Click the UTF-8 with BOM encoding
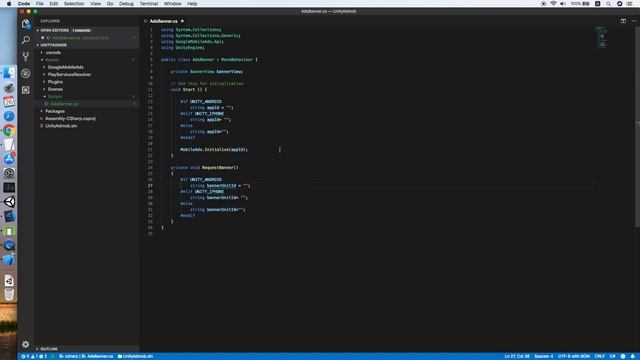This screenshot has height=360, width=640. 574,356
